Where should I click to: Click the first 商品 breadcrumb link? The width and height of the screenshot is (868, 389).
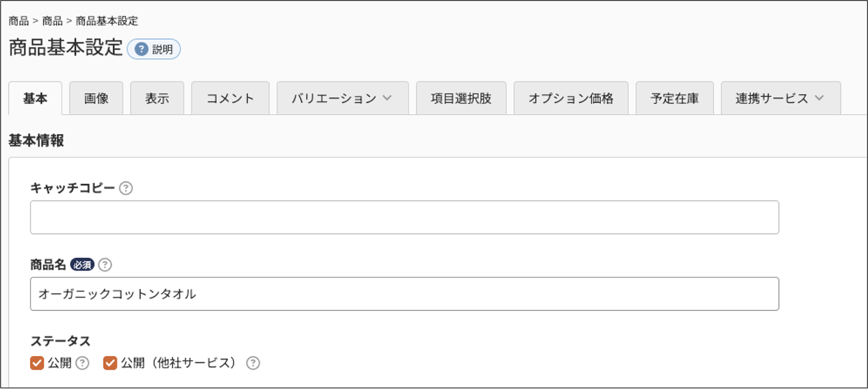coord(19,21)
